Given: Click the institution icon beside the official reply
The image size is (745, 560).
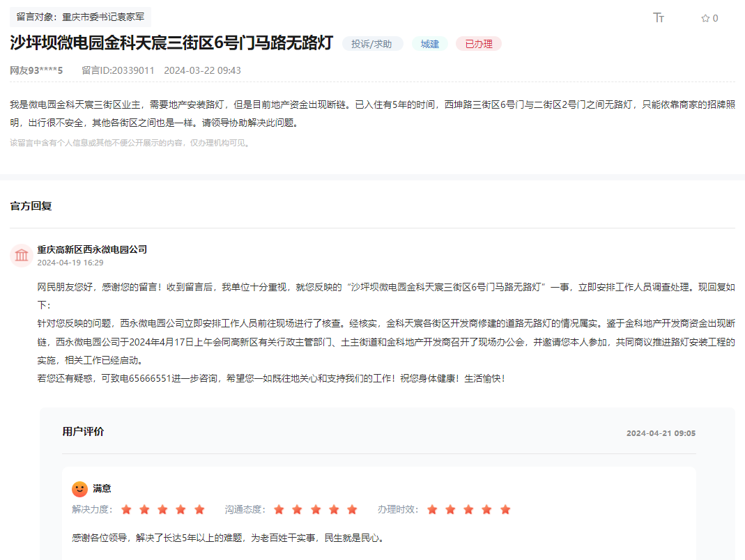Looking at the screenshot, I should click(x=21, y=255).
